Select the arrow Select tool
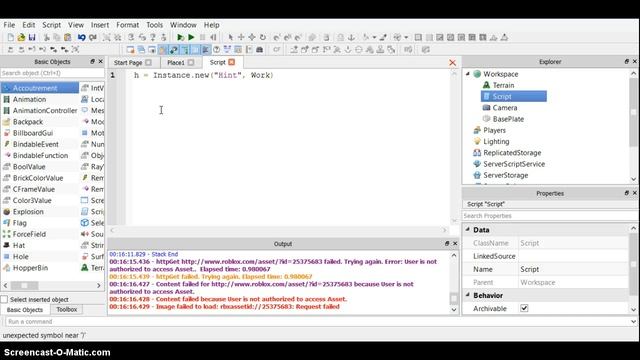The width and height of the screenshot is (640, 360). (x=230, y=38)
